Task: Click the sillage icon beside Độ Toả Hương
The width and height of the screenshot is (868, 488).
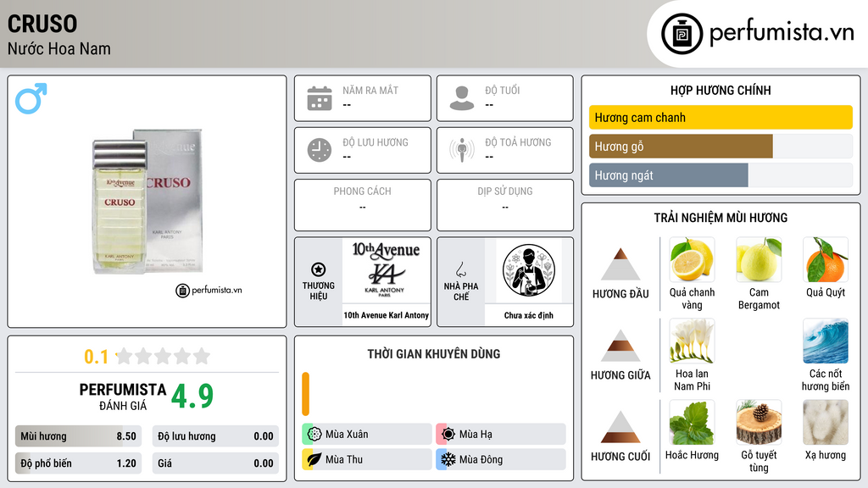Action: [462, 150]
